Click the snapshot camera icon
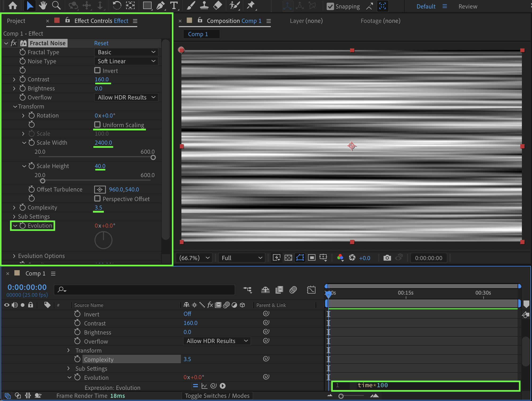 [387, 258]
